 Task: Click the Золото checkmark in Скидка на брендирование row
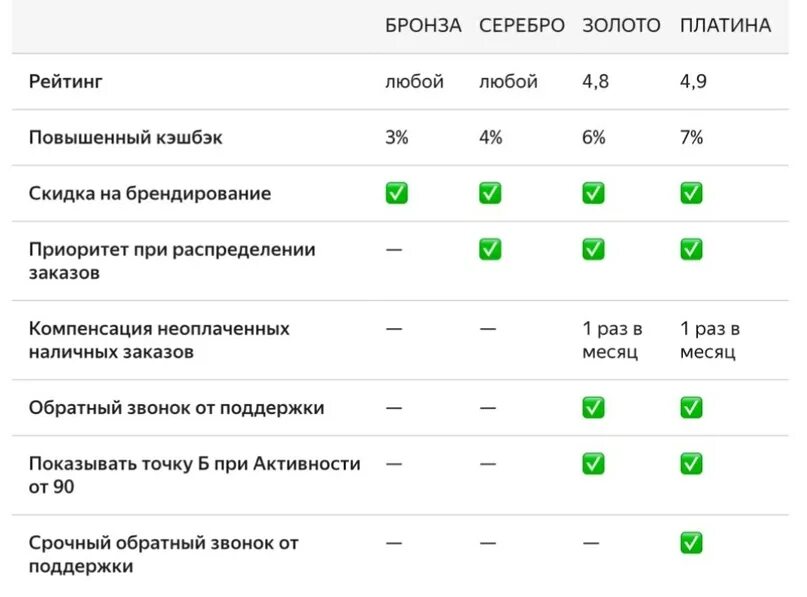[x=593, y=194]
